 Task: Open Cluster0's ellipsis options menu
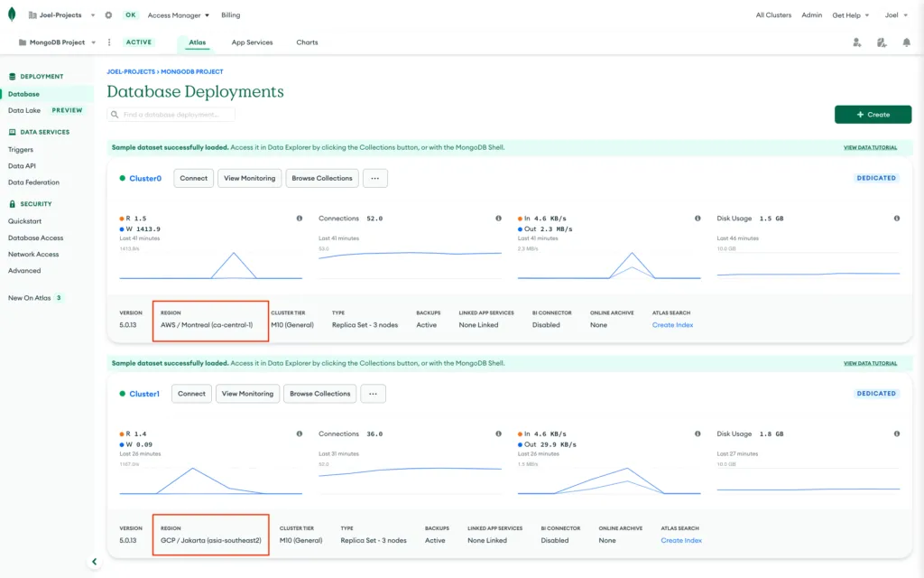(x=375, y=178)
